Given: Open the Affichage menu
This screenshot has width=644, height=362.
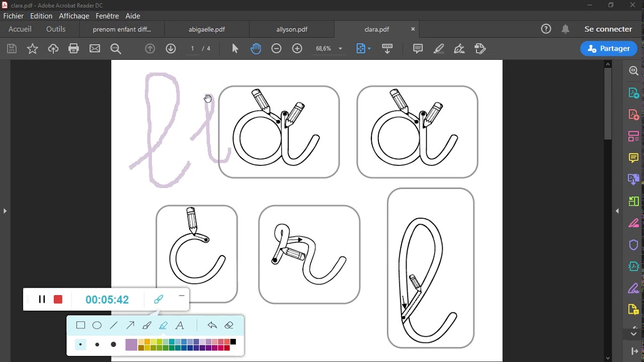Looking at the screenshot, I should click(74, 16).
